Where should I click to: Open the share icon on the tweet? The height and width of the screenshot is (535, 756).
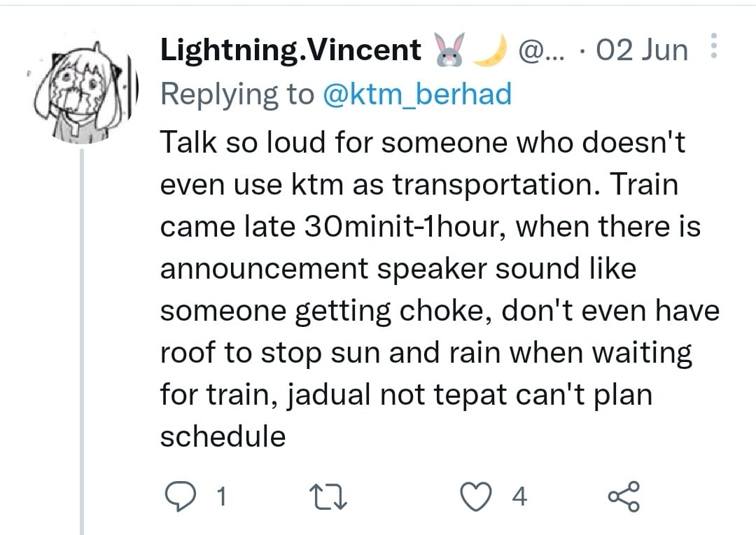coord(624,496)
